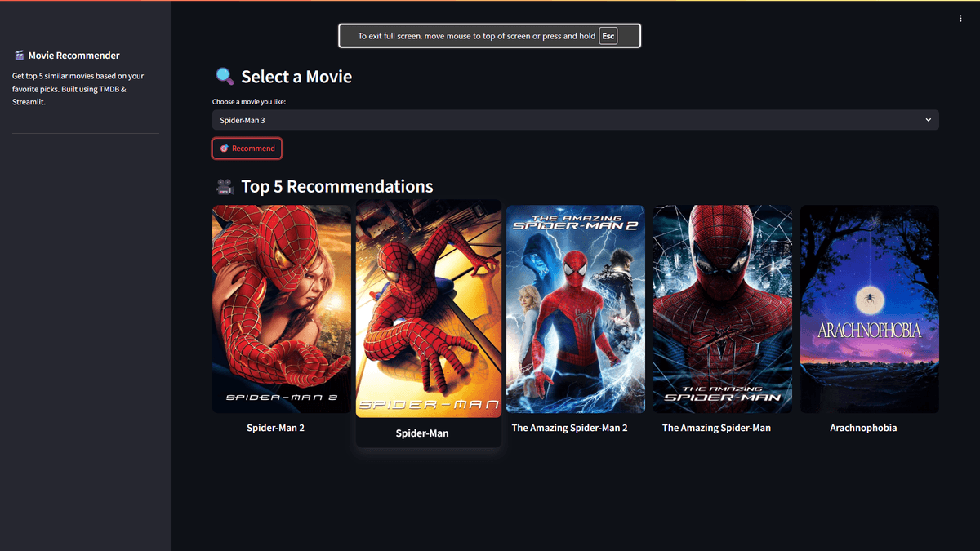Open The Amazing Spider-Man 2 poster
This screenshot has height=551, width=980.
576,309
